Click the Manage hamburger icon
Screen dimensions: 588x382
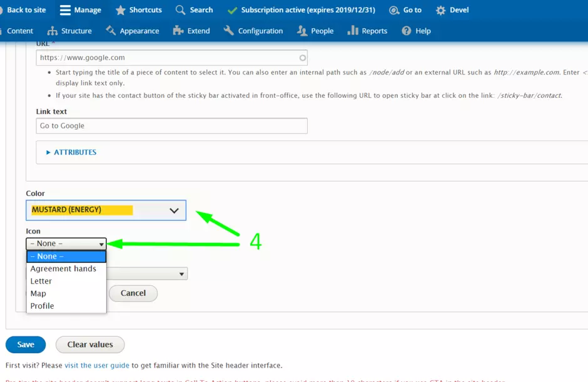click(65, 10)
